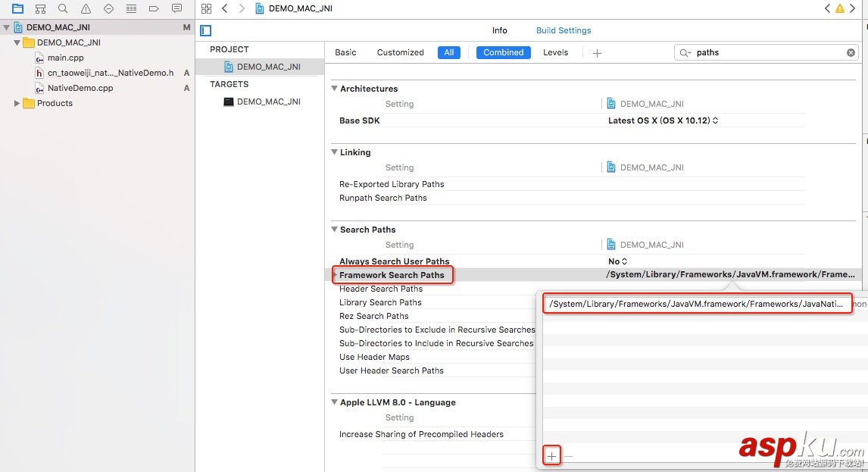This screenshot has height=472, width=868.
Task: Open the Find navigator magnifier icon
Action: pyautogui.click(x=63, y=8)
